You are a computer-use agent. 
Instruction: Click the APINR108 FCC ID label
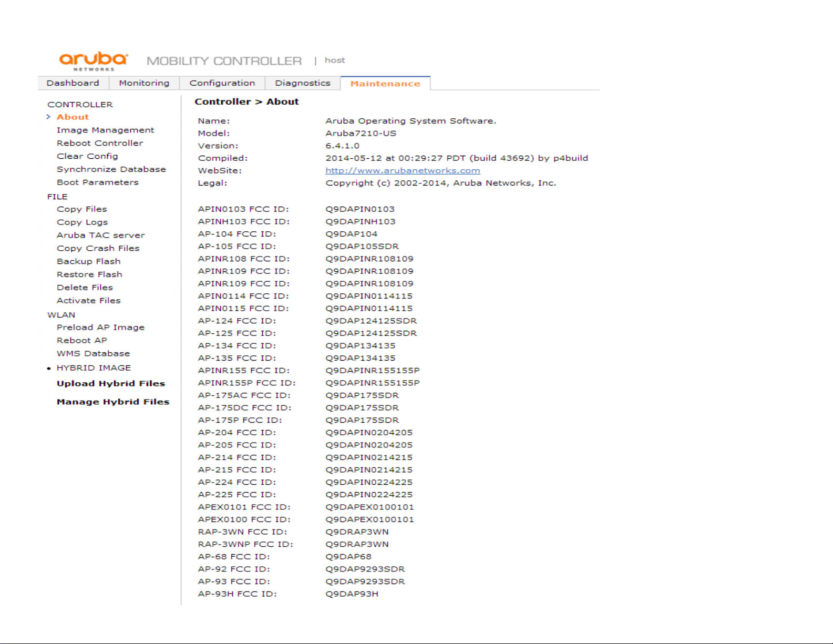click(244, 259)
